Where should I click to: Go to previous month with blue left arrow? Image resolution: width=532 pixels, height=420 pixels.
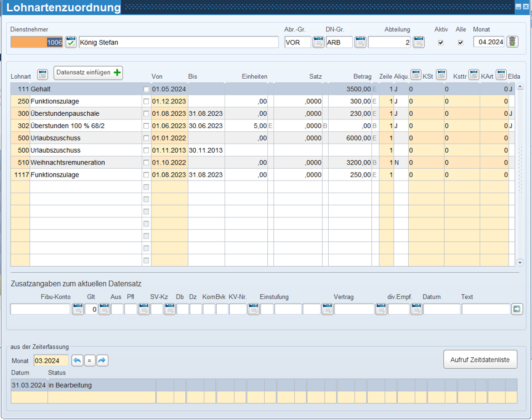click(77, 360)
